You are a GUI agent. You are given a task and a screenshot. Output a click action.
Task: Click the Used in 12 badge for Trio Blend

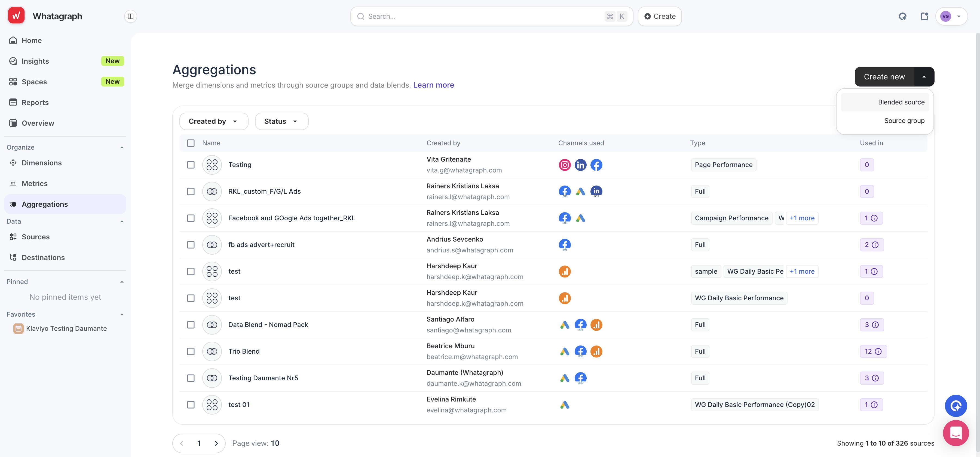(873, 351)
